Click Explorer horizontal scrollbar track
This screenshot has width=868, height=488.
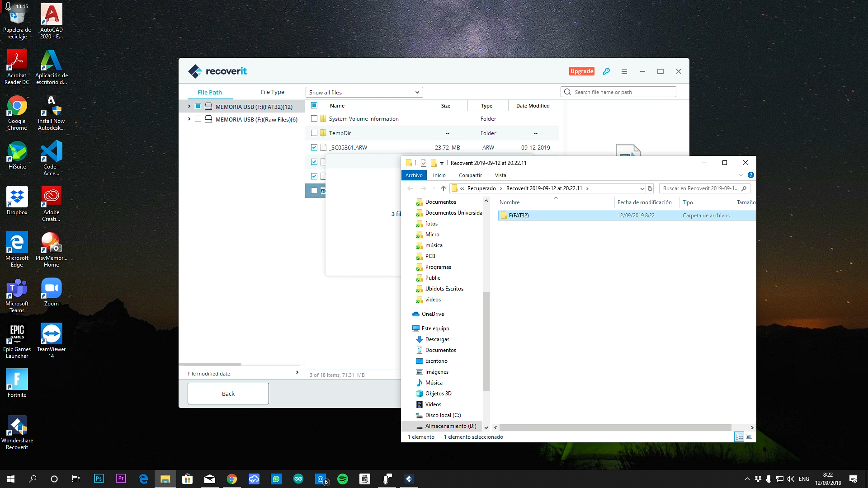[615, 427]
